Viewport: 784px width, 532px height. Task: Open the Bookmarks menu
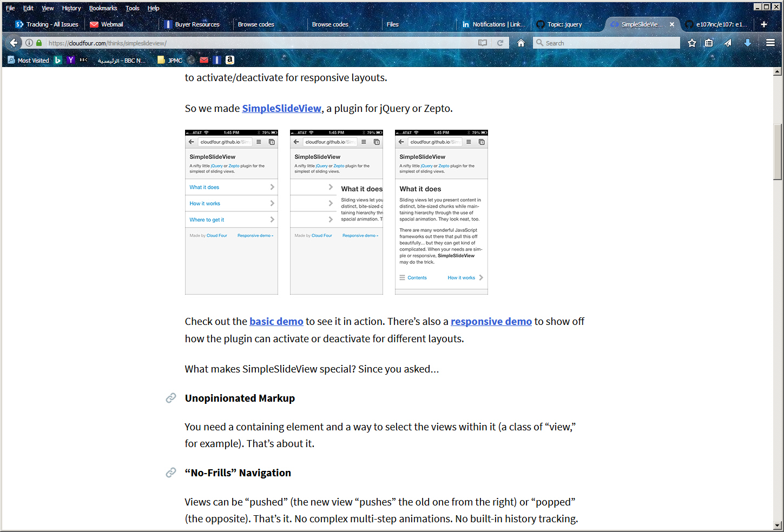click(x=103, y=8)
